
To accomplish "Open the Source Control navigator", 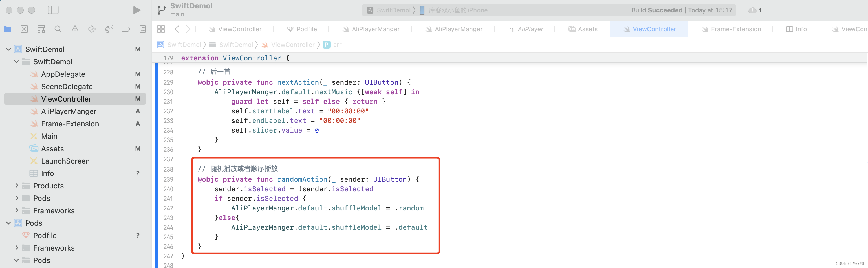I will (x=24, y=29).
